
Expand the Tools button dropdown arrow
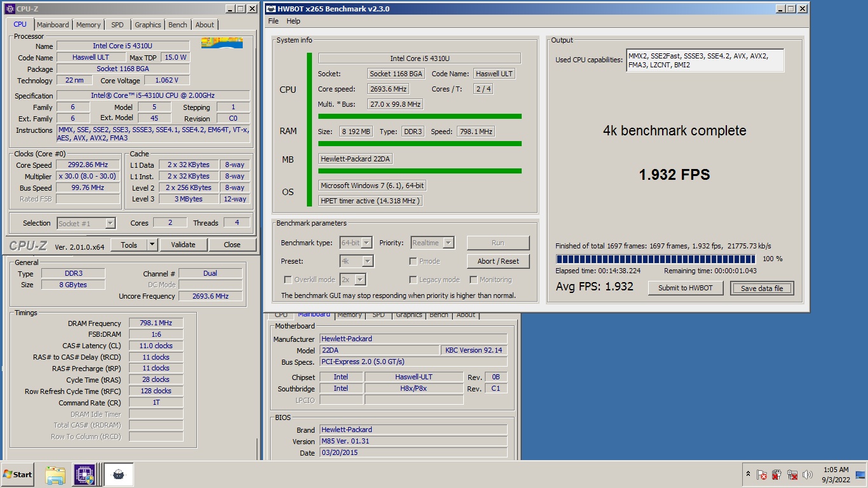(x=152, y=245)
